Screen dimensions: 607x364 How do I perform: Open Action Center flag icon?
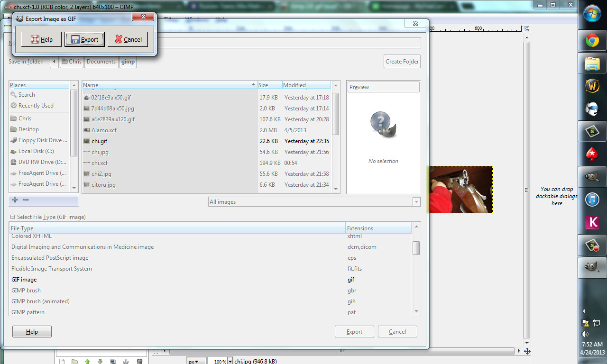pyautogui.click(x=585, y=323)
